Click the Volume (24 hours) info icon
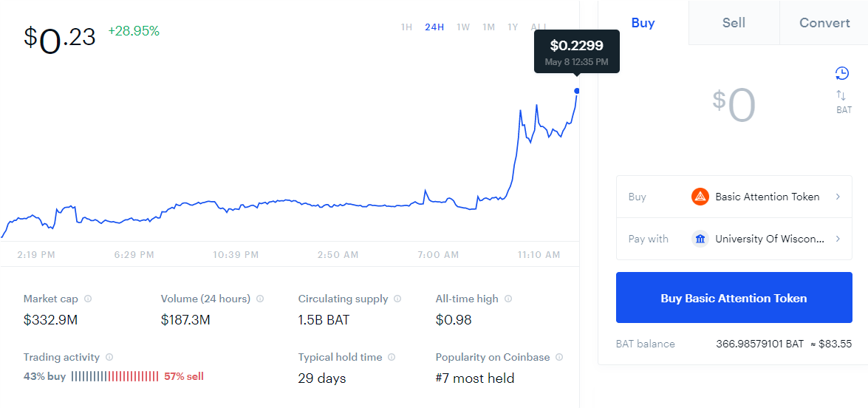Screen dimensions: 868x408 tap(260, 299)
